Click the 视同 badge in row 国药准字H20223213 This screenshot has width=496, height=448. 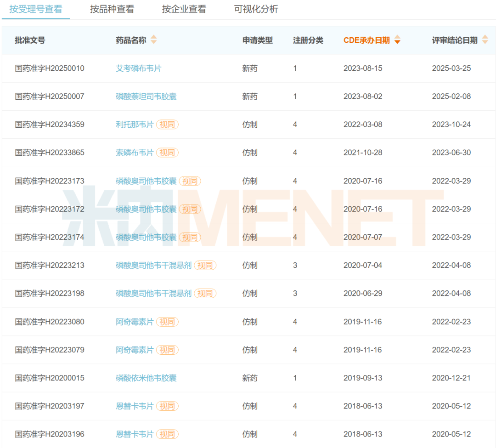tap(205, 265)
